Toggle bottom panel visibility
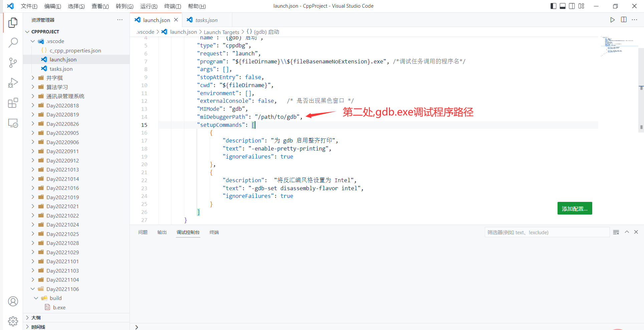Screen dimensions: 644x330 (563, 6)
